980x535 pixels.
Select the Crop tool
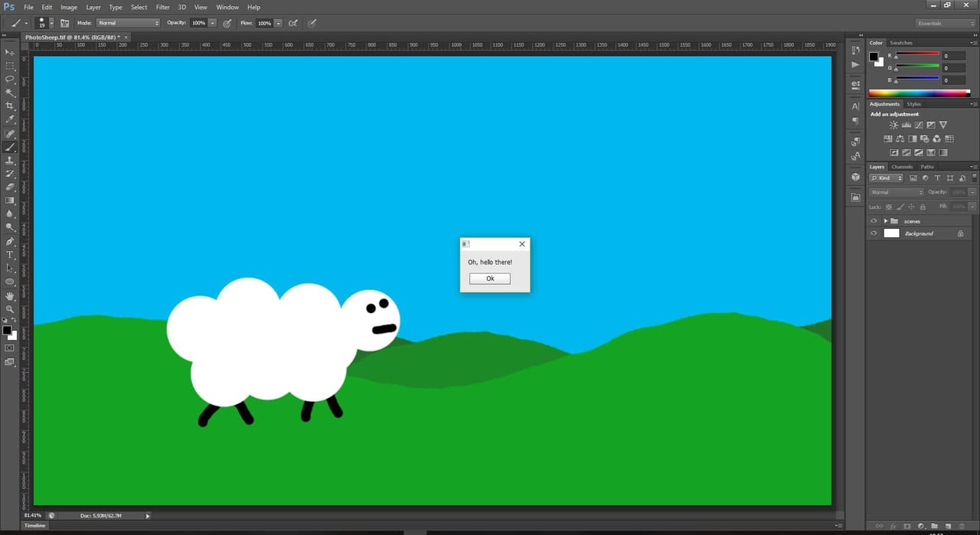10,106
